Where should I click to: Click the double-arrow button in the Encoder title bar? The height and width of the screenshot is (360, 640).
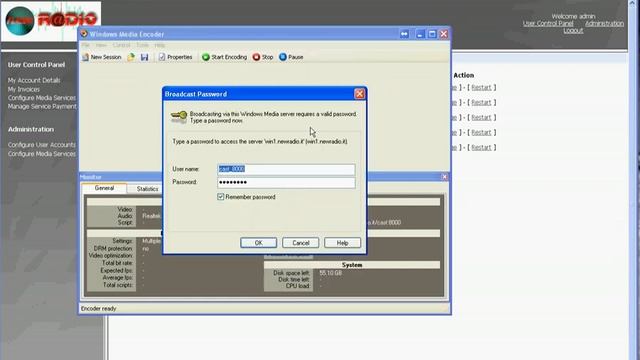coord(404,34)
